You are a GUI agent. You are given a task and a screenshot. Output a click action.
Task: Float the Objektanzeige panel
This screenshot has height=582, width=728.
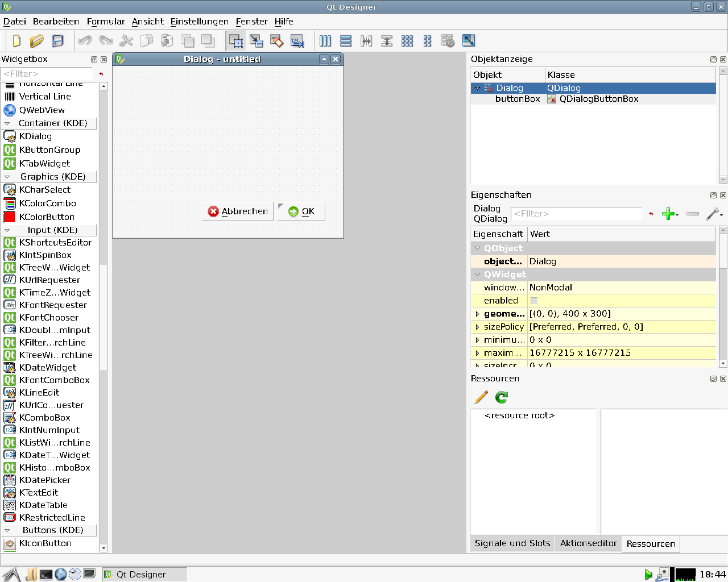click(x=713, y=59)
